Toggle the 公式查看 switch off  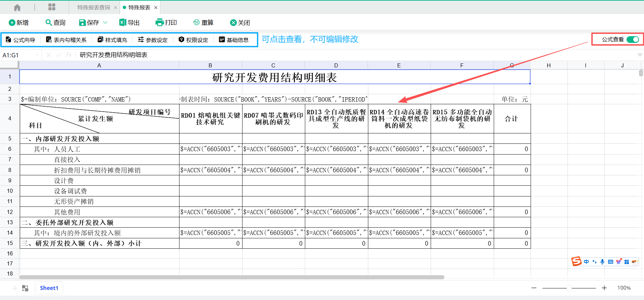(633, 40)
